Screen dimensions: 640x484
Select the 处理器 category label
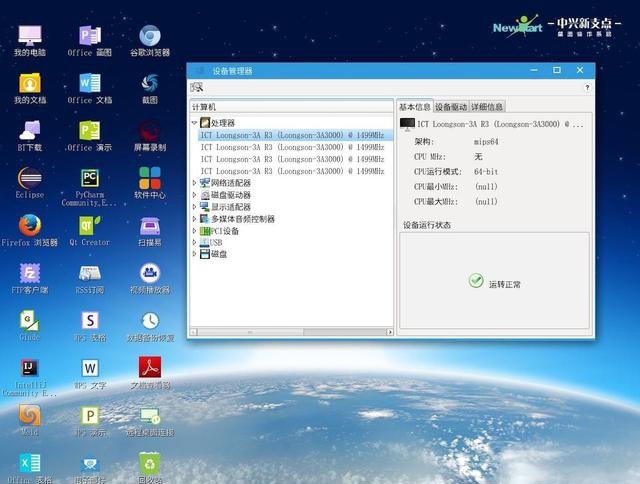pos(223,123)
